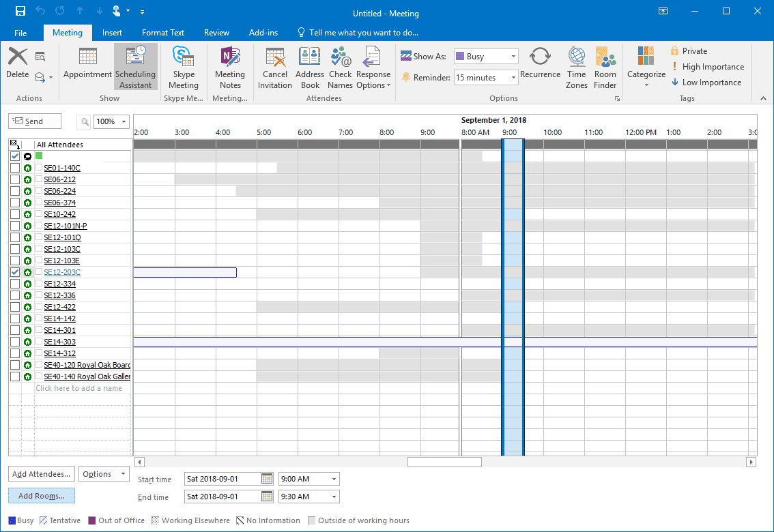Image resolution: width=774 pixels, height=532 pixels.
Task: Expand Response Options menu
Action: 373,67
